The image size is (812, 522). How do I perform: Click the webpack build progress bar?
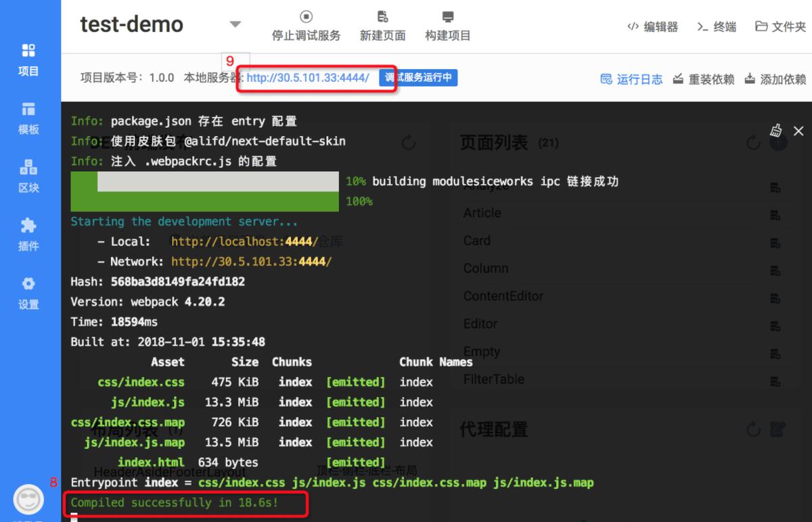204,191
